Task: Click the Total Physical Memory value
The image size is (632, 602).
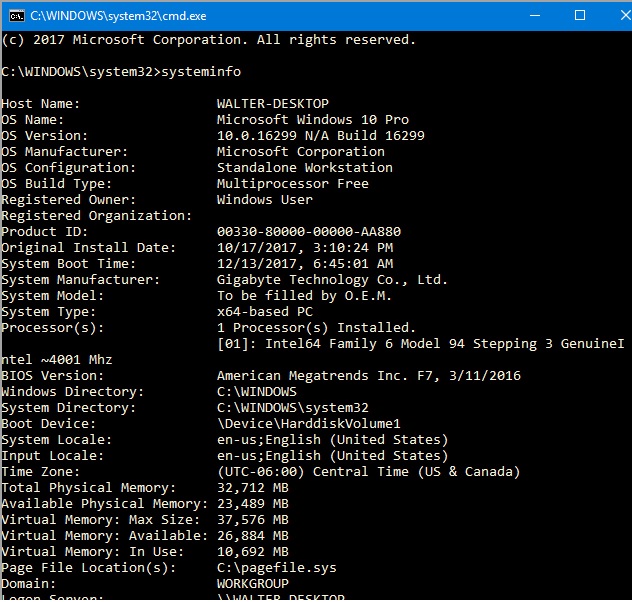Action: click(252, 488)
